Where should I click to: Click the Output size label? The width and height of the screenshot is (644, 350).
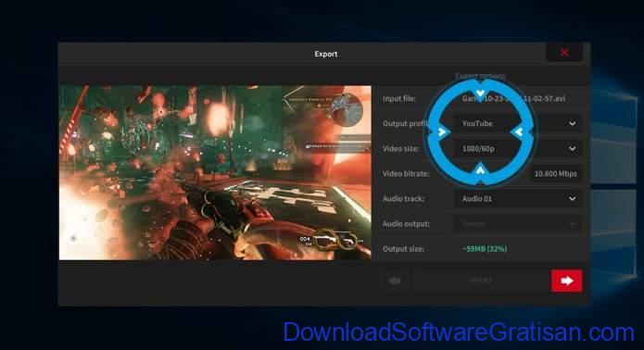click(403, 249)
